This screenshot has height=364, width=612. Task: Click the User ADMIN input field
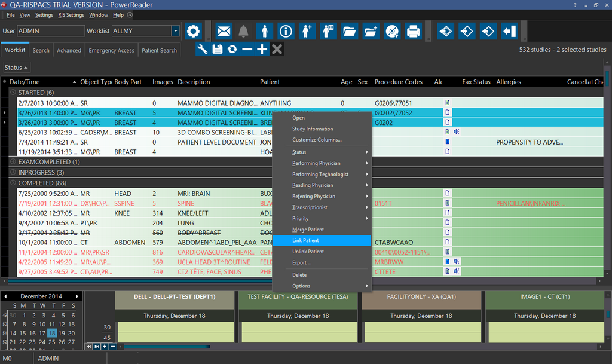pyautogui.click(x=50, y=31)
